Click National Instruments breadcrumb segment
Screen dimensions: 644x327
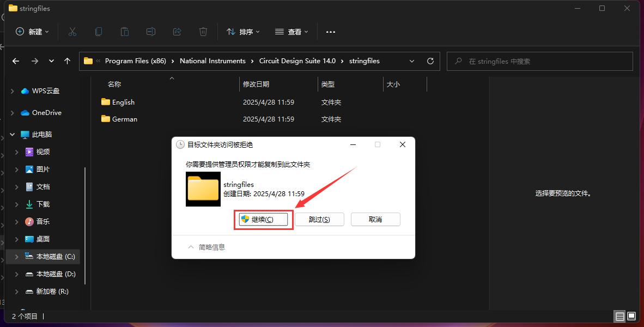tap(212, 61)
